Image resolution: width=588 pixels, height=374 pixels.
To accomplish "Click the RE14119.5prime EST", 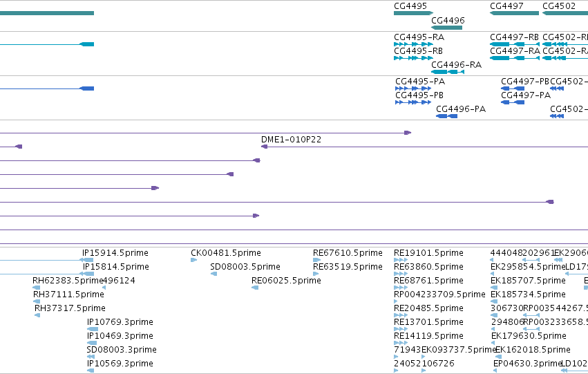I will pos(401,343).
